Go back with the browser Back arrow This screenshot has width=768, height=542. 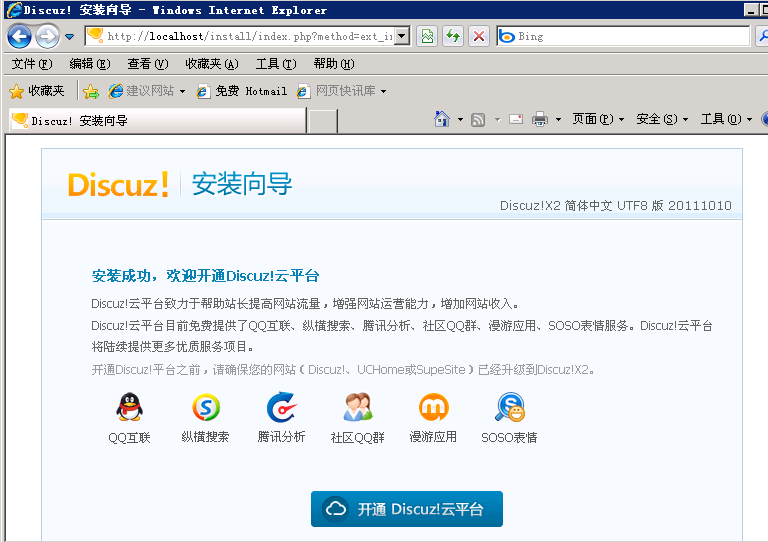coord(20,36)
